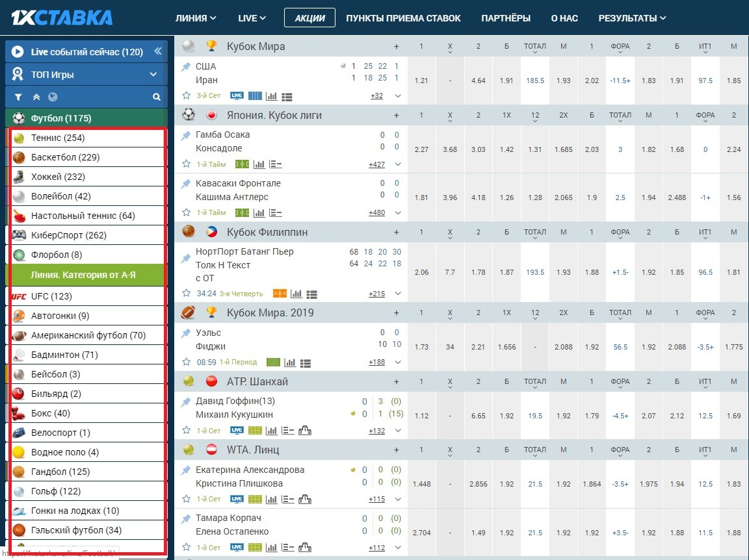Pin the Уэльс – Фиджи match
Image resolution: width=749 pixels, height=560 pixels.
186,333
